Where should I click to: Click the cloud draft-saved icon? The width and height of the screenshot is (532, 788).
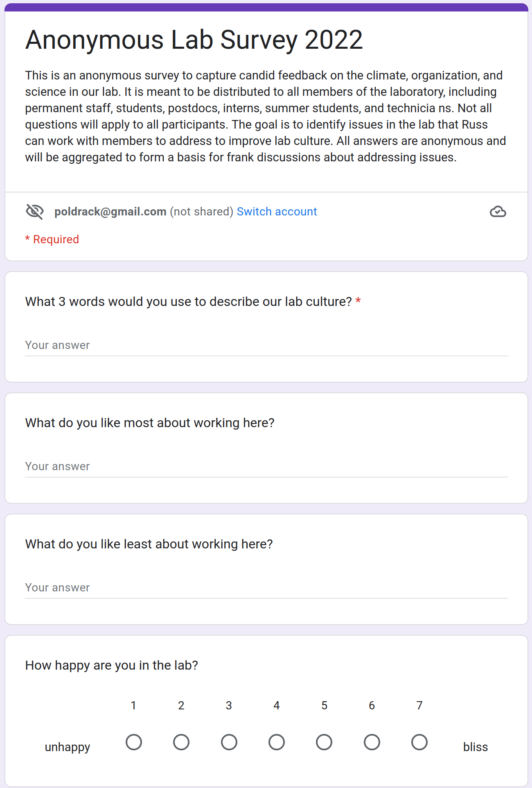tap(498, 211)
